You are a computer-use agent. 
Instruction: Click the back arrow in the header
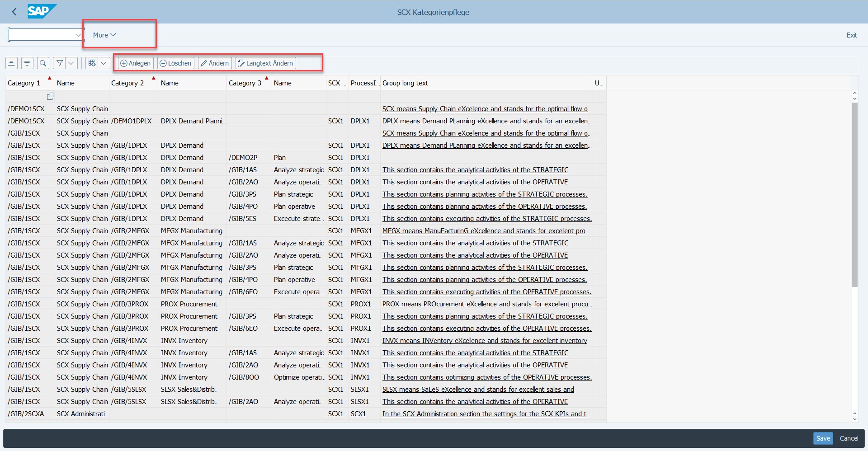coord(14,12)
